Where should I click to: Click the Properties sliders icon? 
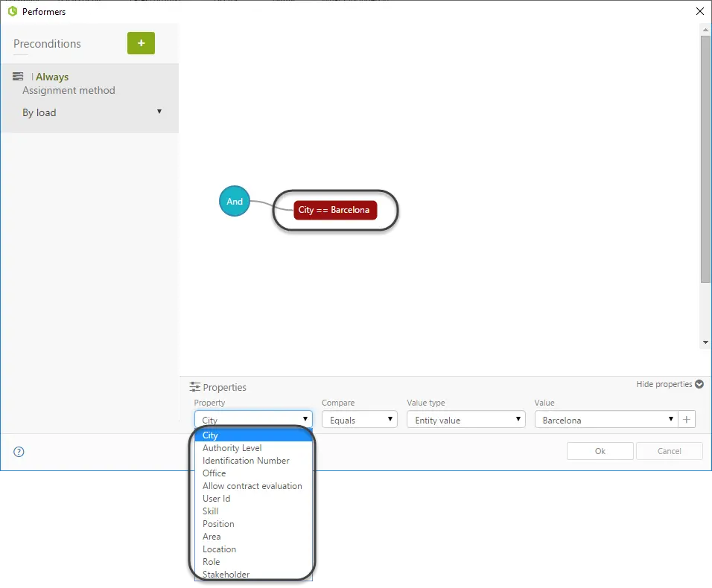click(x=195, y=387)
